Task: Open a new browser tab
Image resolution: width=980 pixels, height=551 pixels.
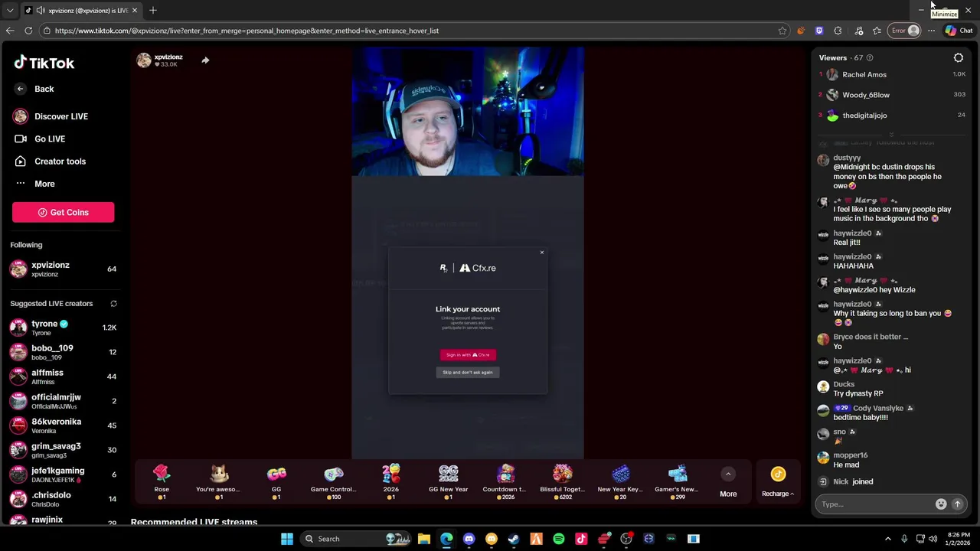Action: 153,10
